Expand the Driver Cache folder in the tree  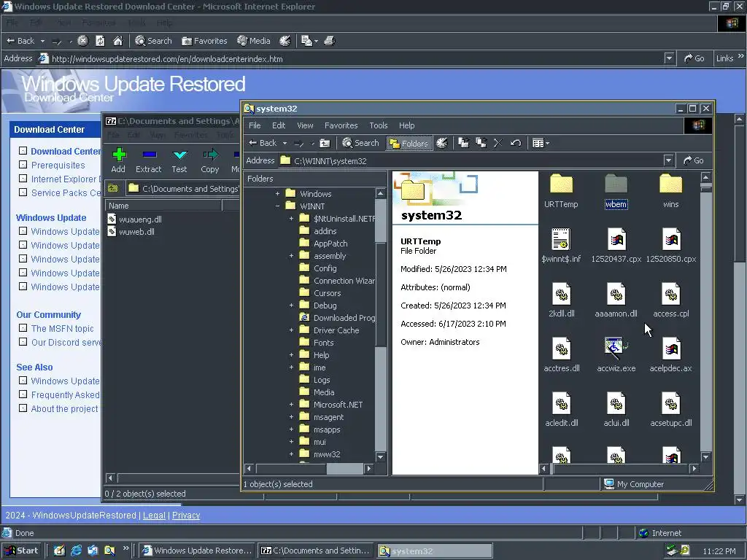tap(291, 330)
